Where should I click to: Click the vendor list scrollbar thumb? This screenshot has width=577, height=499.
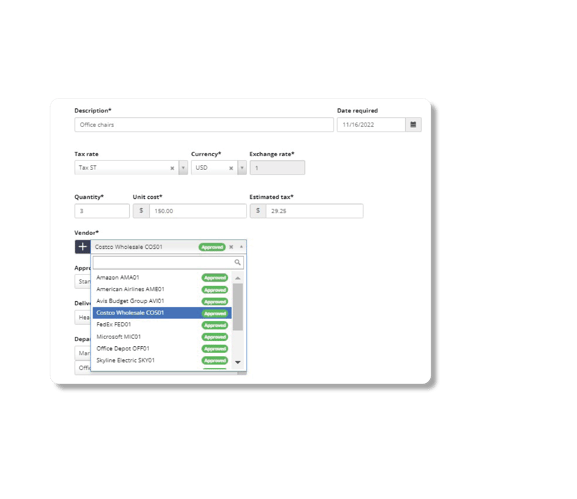[238, 307]
